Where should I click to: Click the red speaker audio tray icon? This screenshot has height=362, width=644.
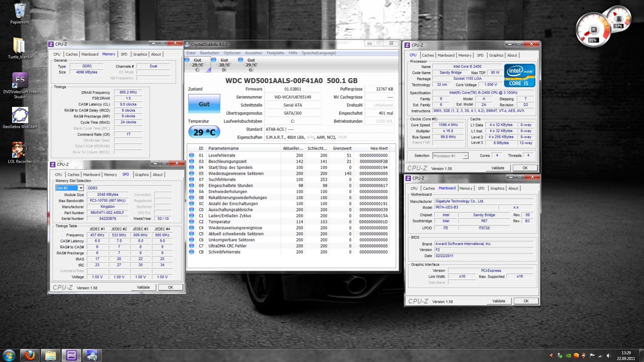tap(551, 355)
